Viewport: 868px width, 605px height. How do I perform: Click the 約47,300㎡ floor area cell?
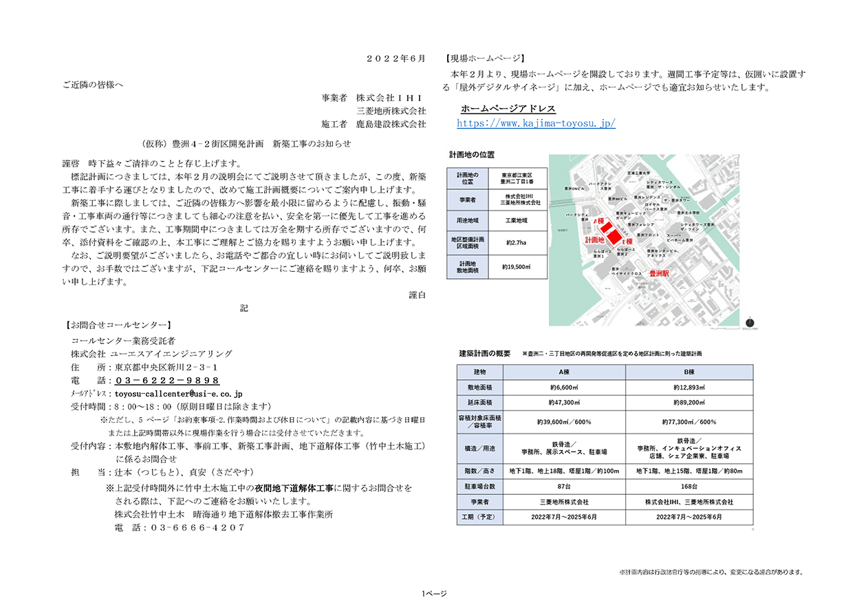pos(563,403)
